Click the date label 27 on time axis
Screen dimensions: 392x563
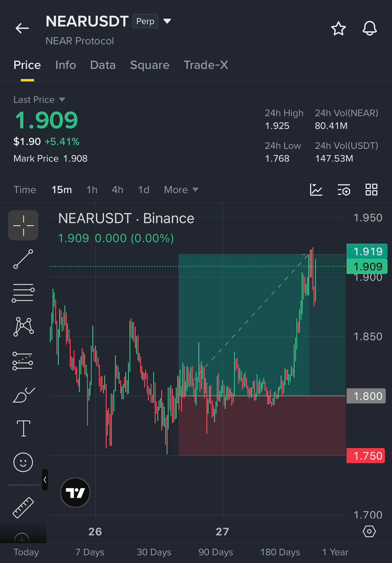click(x=222, y=531)
